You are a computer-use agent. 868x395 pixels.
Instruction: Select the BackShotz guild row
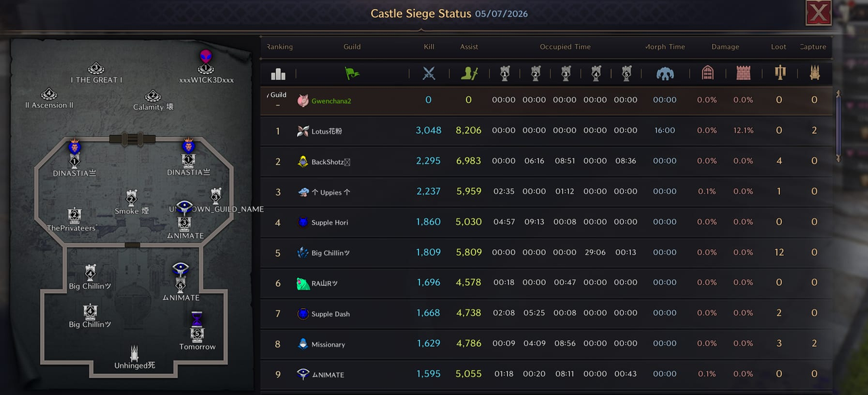(547, 161)
